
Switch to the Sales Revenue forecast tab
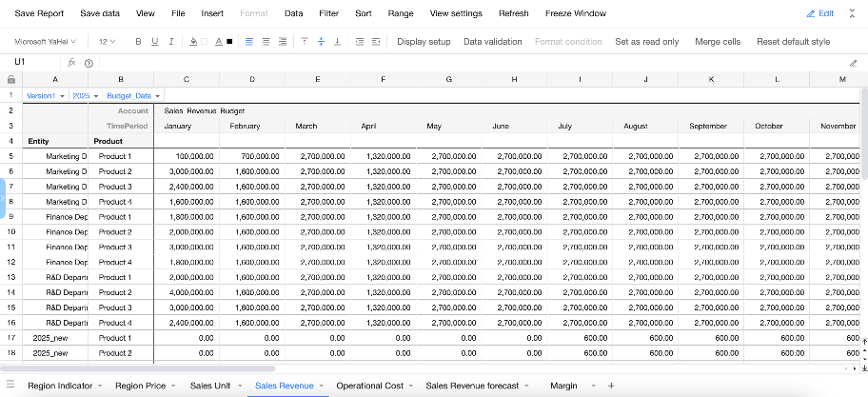click(472, 386)
